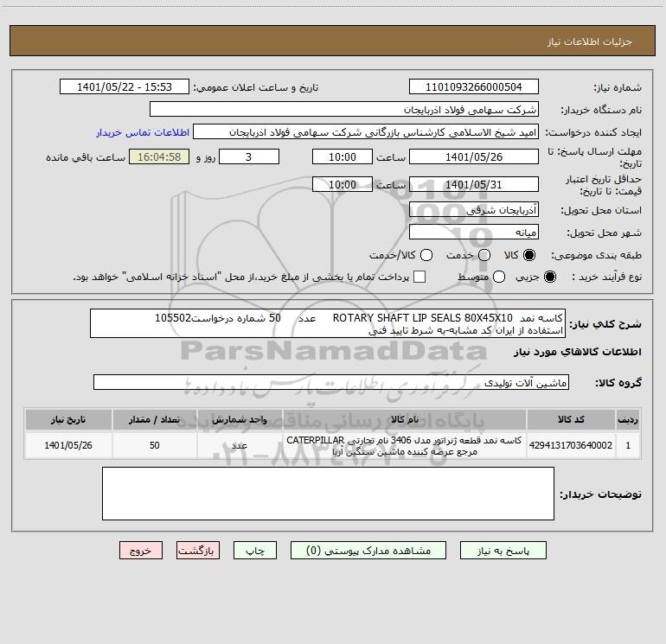Click the ردیف column header

point(628,419)
